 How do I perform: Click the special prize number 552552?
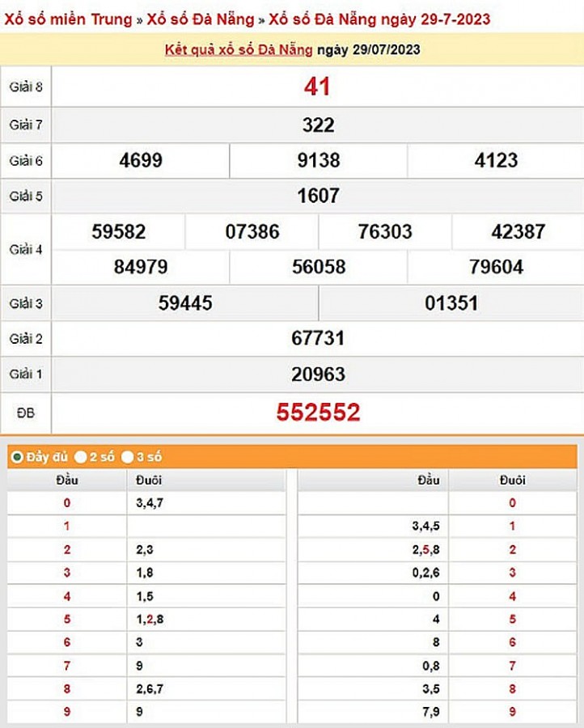click(x=318, y=413)
